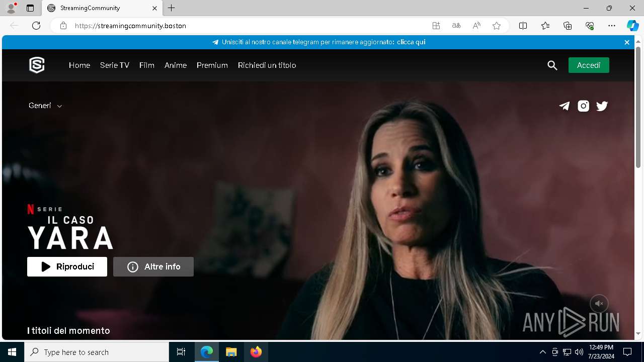The width and height of the screenshot is (644, 362).
Task: Add page to favorites star icon
Action: coord(497,26)
